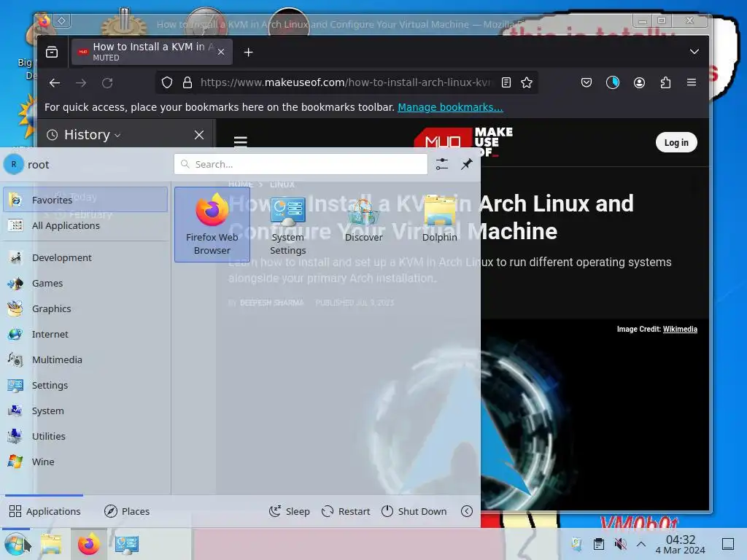Click the blue circular toolbar extension icon
747x560 pixels.
613,83
